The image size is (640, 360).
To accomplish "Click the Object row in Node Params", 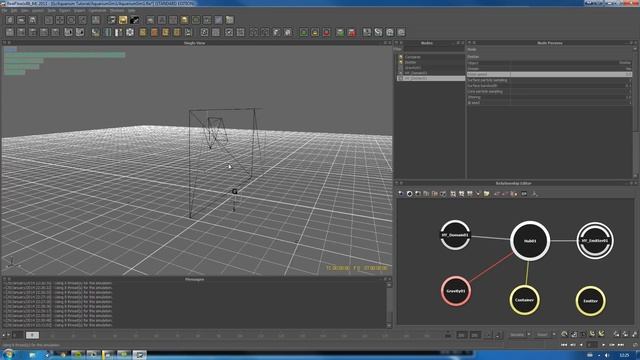I will [x=549, y=63].
